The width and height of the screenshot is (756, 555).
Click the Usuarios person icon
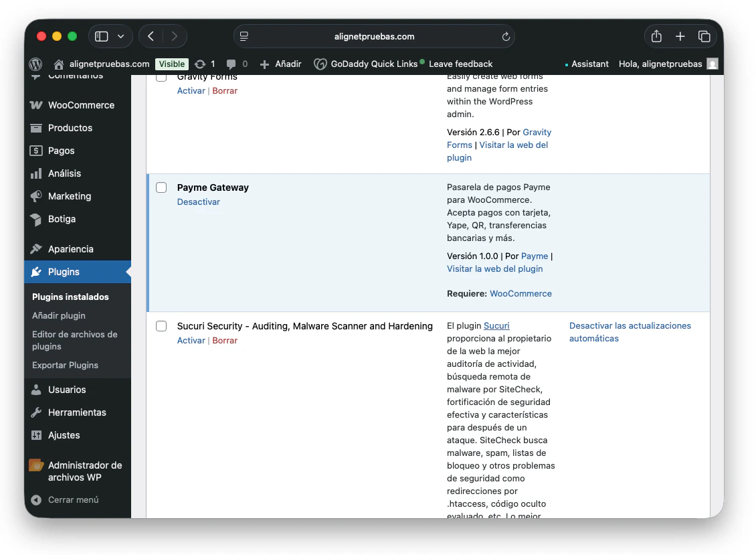[36, 390]
